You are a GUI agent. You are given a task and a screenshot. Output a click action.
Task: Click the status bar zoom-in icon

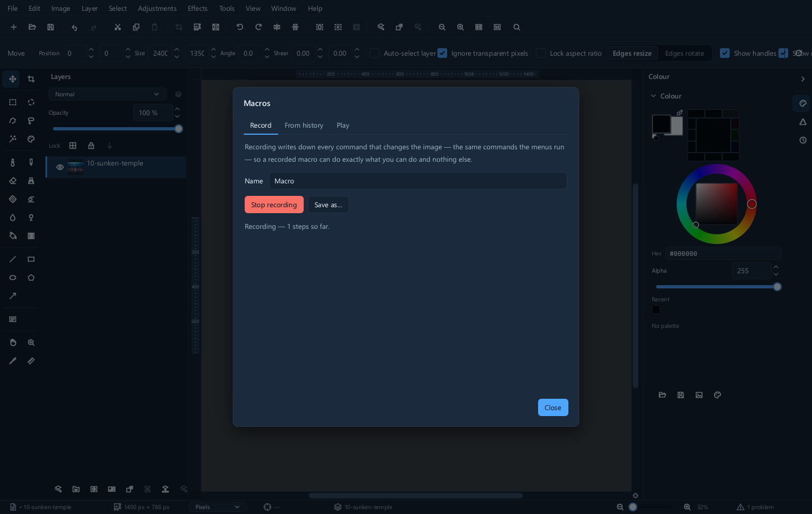687,507
